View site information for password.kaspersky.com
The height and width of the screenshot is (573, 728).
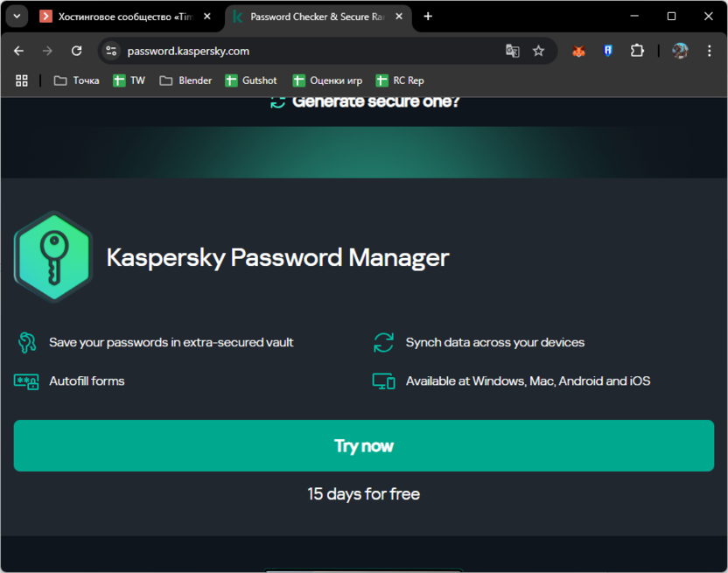coord(111,51)
